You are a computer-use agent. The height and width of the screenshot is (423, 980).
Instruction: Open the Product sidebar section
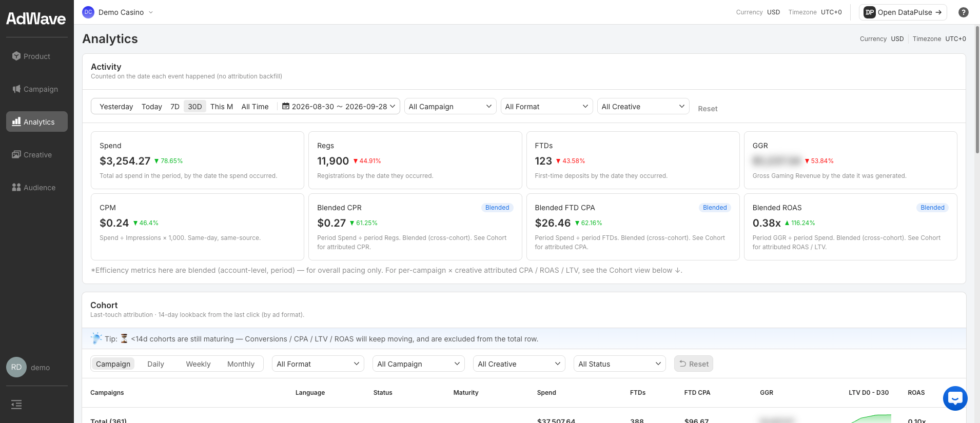37,56
